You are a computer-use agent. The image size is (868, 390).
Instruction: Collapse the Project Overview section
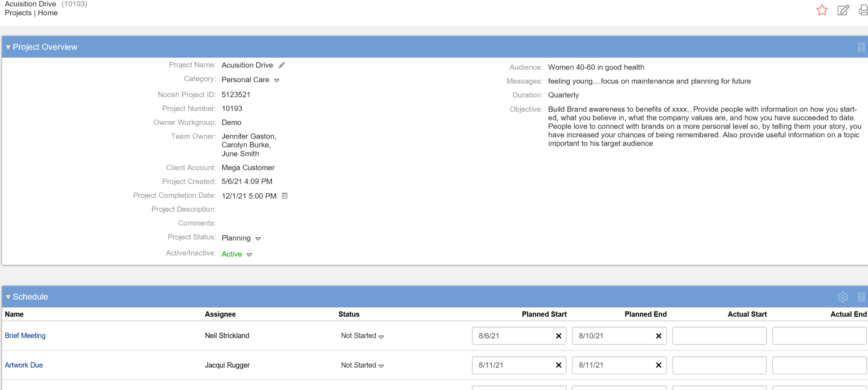click(8, 47)
